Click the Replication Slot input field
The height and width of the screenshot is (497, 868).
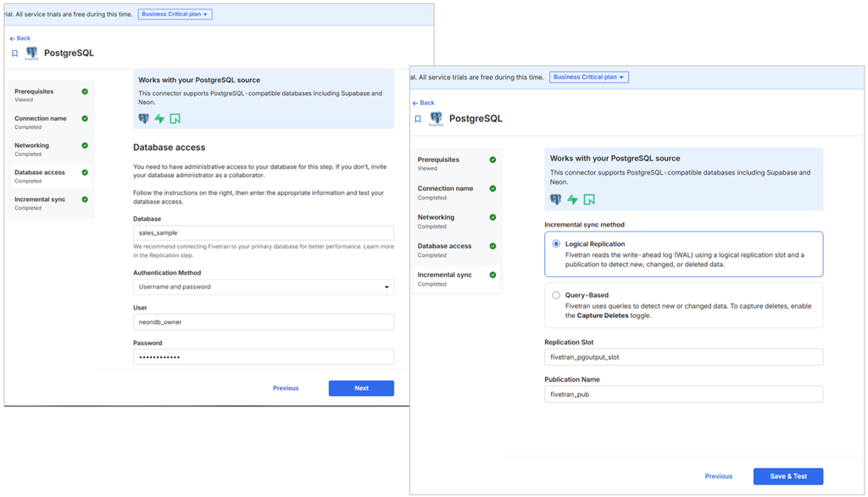(x=684, y=357)
